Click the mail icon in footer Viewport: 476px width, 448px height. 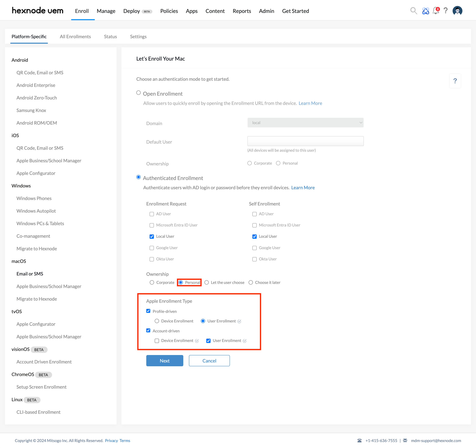pyautogui.click(x=405, y=440)
